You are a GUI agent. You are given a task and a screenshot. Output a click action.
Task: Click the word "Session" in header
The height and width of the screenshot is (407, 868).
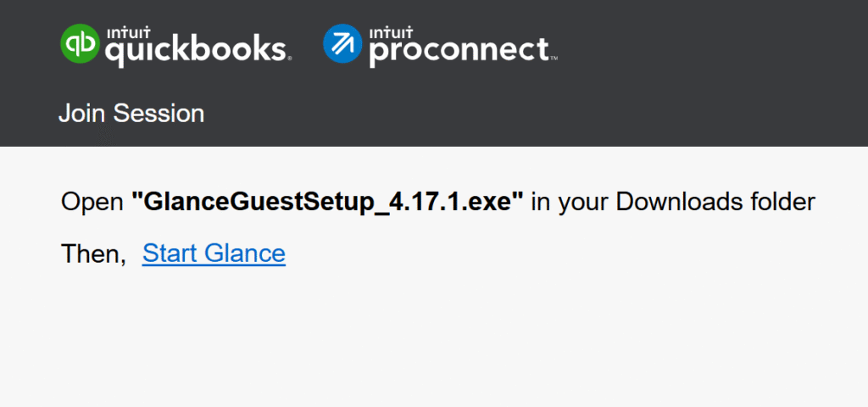click(x=159, y=113)
